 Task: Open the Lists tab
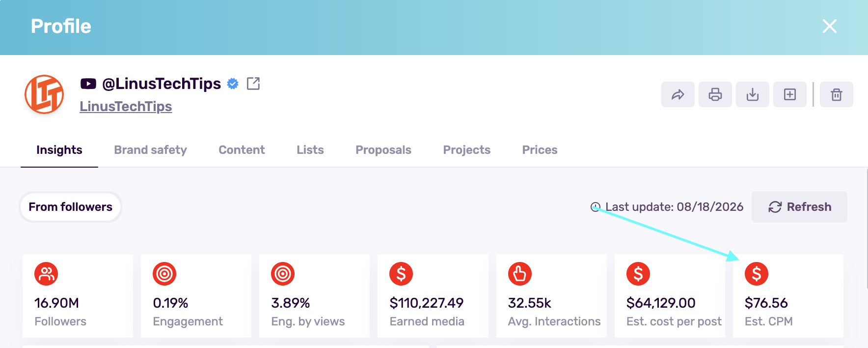coord(310,150)
